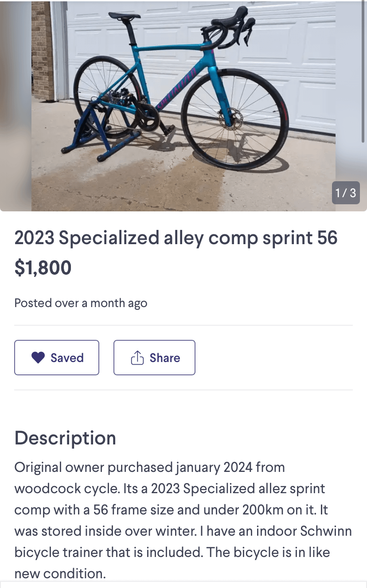The height and width of the screenshot is (588, 367).
Task: Click the 1 / 3 image counter badge
Action: (x=346, y=193)
